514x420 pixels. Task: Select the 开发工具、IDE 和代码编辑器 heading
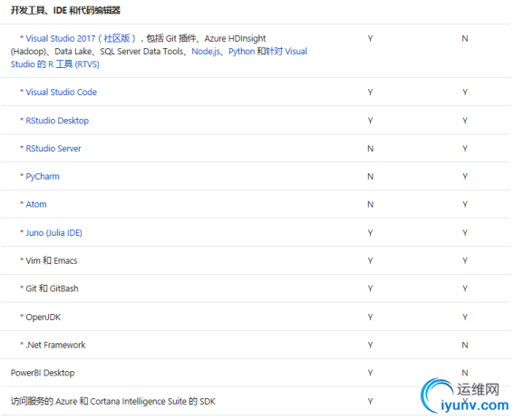65,11
